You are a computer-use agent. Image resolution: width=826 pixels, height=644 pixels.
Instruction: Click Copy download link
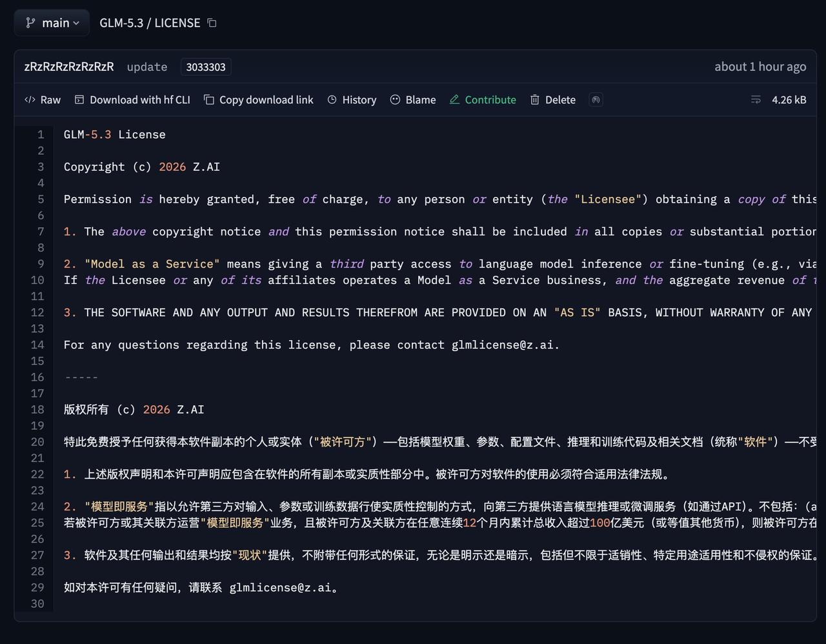click(259, 99)
